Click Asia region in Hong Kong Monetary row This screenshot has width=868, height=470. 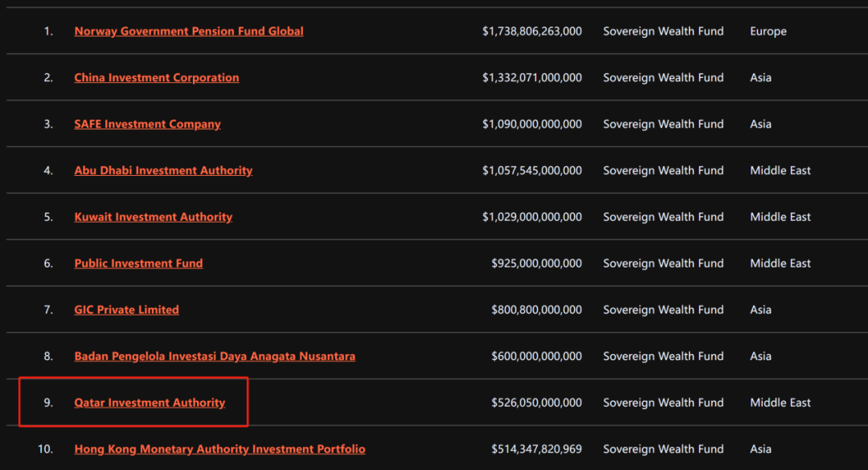[760, 450]
